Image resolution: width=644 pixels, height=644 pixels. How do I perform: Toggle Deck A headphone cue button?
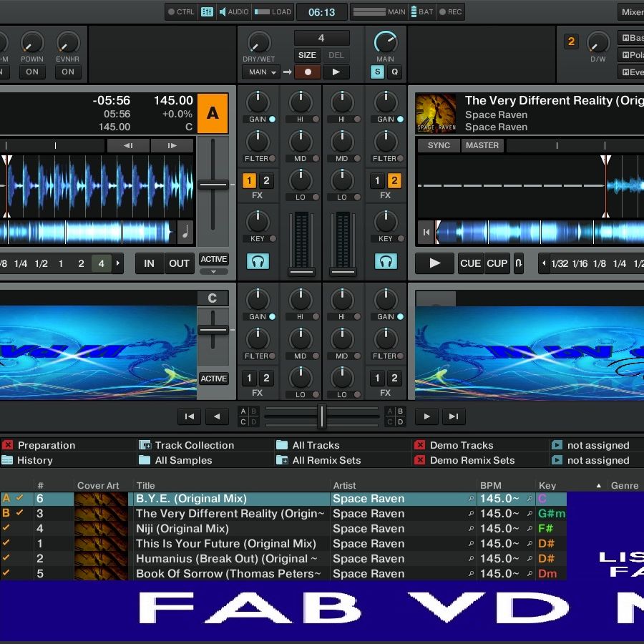pos(258,261)
